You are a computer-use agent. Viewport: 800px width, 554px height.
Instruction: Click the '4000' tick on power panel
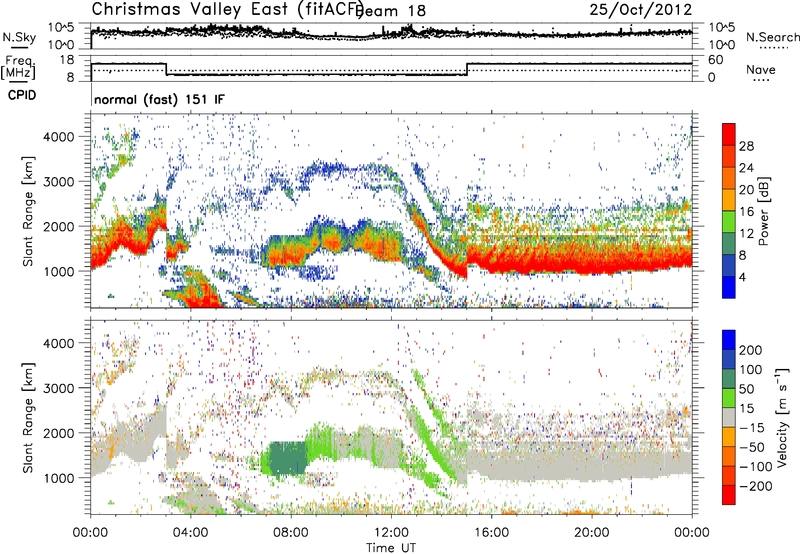coord(58,137)
